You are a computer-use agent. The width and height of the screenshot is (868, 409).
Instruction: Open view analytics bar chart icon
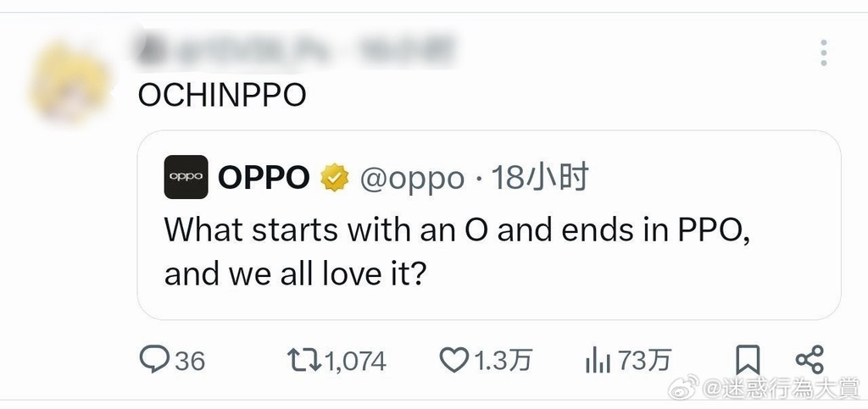pos(598,361)
